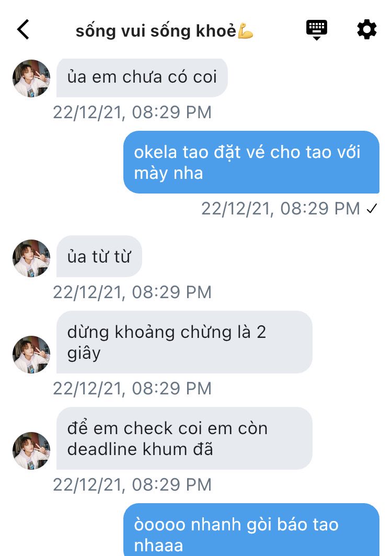Click avatar beside 'ủa từ từ' message

click(x=31, y=258)
